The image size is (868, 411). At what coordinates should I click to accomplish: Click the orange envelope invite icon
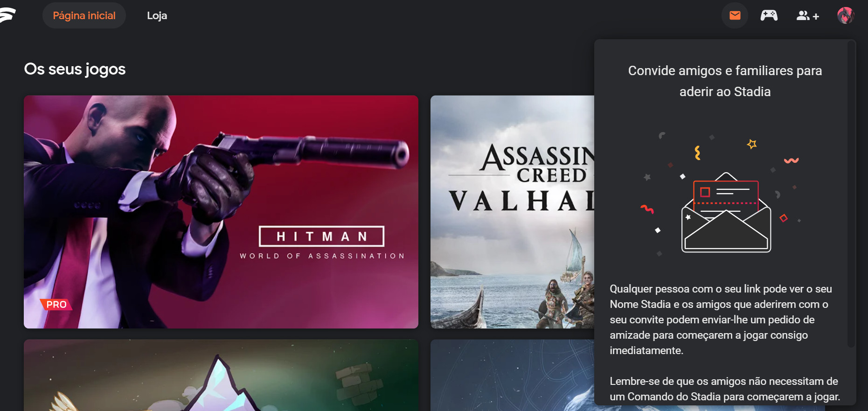point(735,15)
